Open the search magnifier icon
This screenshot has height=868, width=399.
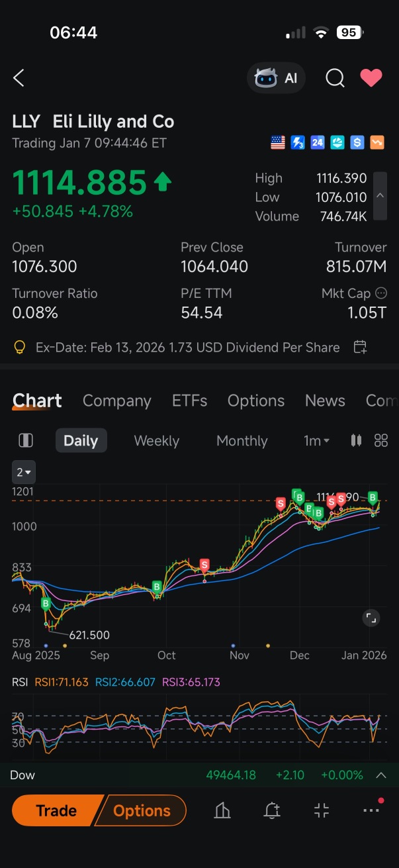pyautogui.click(x=335, y=78)
